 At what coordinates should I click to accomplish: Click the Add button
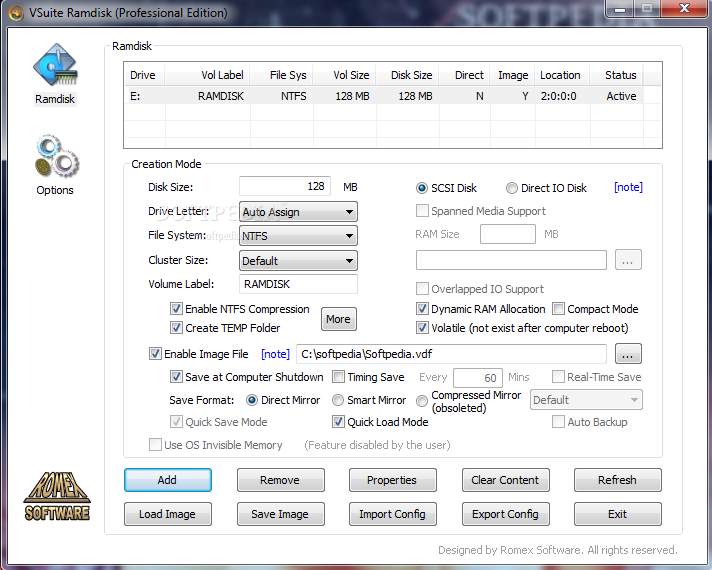pos(168,480)
